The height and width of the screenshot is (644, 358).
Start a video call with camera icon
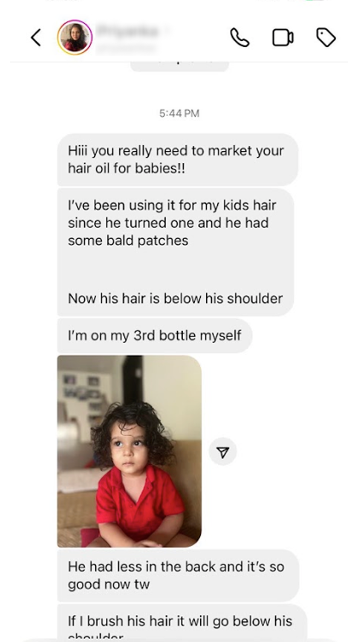point(283,37)
